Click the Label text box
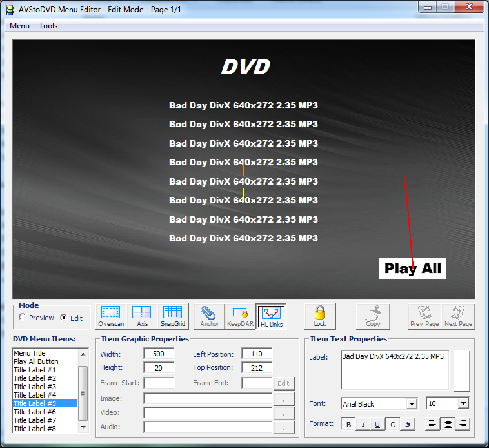The height and width of the screenshot is (448, 489). coord(395,371)
